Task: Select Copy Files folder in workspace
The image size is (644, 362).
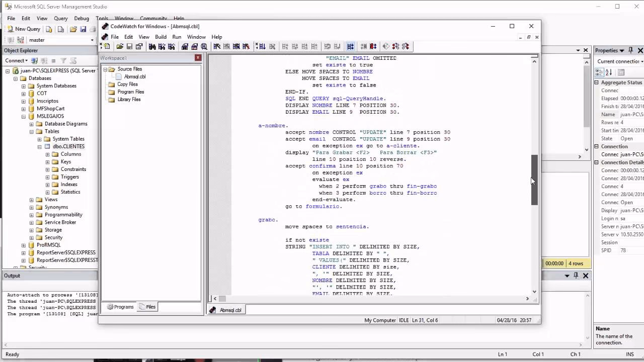Action: pos(127,84)
